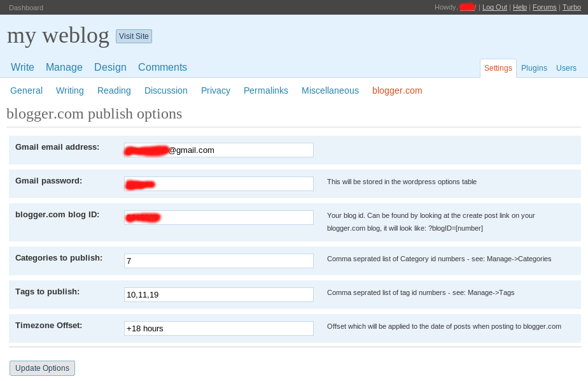Open the Design menu
The height and width of the screenshot is (381, 588).
pyautogui.click(x=110, y=68)
